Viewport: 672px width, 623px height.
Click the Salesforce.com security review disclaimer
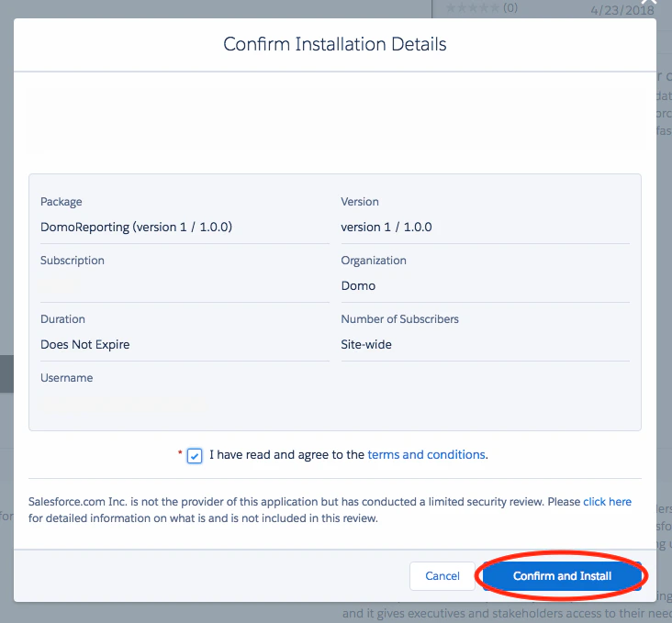point(330,510)
